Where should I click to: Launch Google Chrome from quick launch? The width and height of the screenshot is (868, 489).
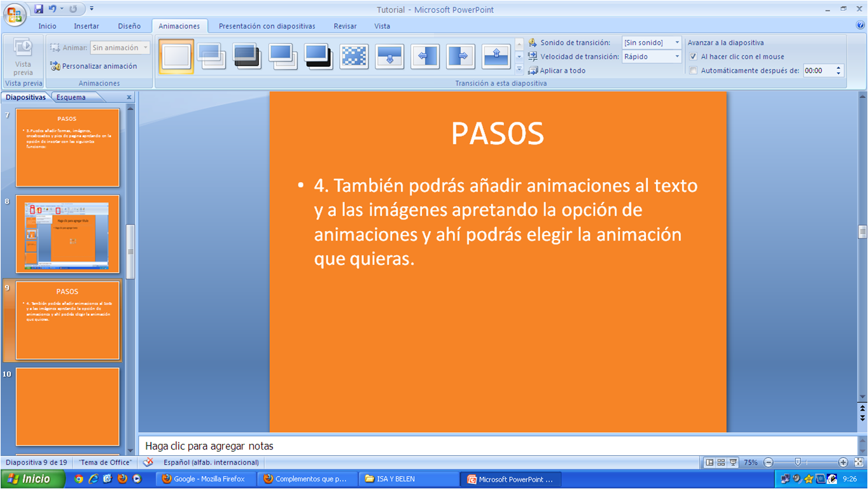click(78, 479)
